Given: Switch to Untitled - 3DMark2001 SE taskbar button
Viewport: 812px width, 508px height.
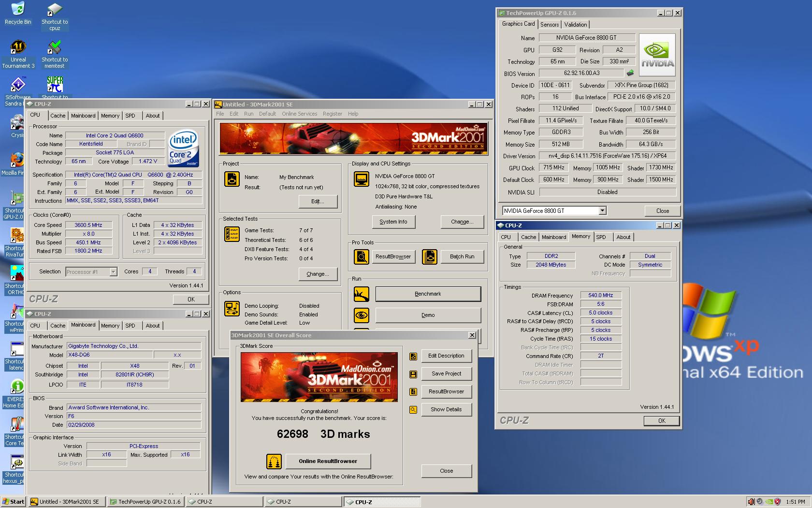Looking at the screenshot, I should point(67,502).
